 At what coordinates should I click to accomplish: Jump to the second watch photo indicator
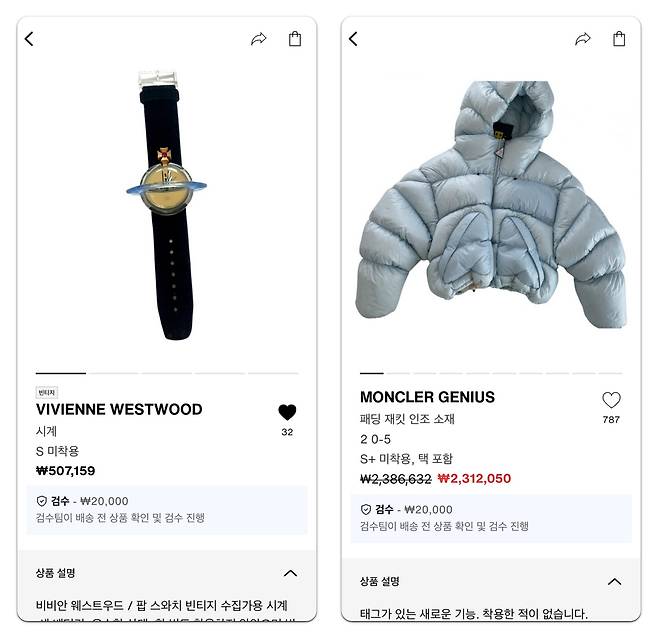pyautogui.click(x=114, y=373)
